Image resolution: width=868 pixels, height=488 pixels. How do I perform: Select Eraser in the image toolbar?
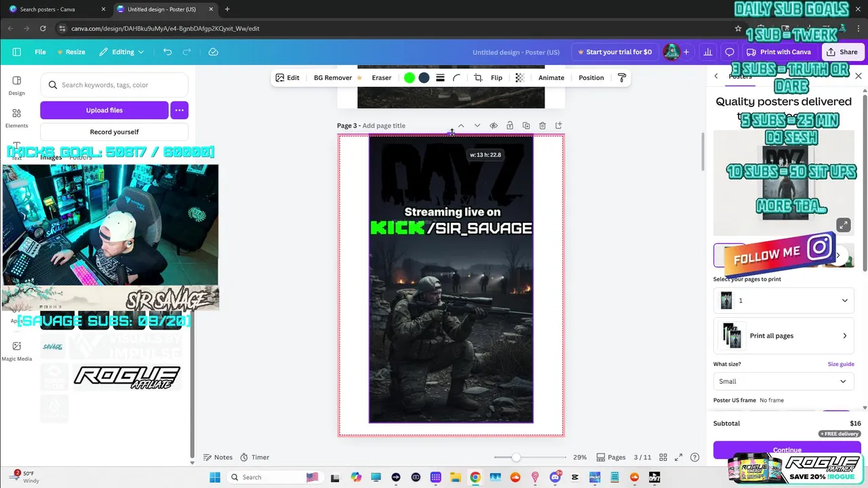[x=381, y=78]
